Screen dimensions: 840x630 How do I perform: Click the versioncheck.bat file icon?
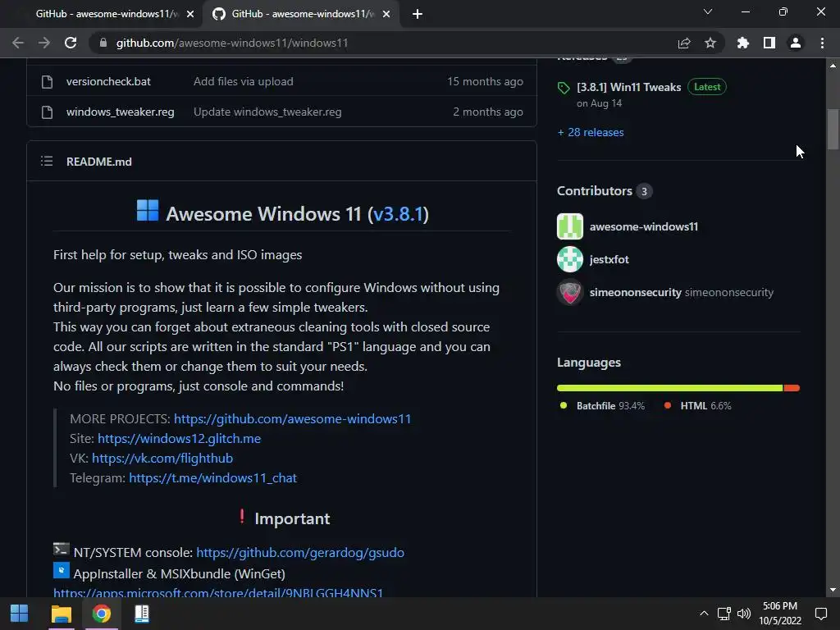[47, 81]
